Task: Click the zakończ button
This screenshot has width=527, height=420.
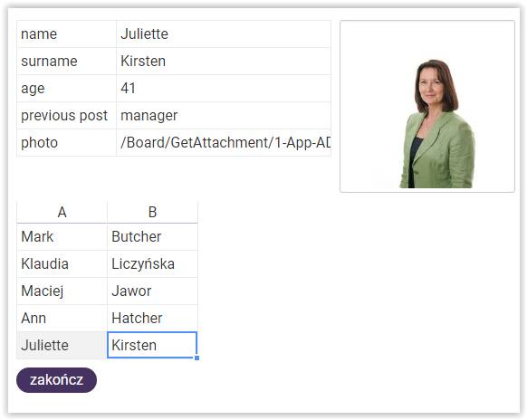Action: [56, 380]
